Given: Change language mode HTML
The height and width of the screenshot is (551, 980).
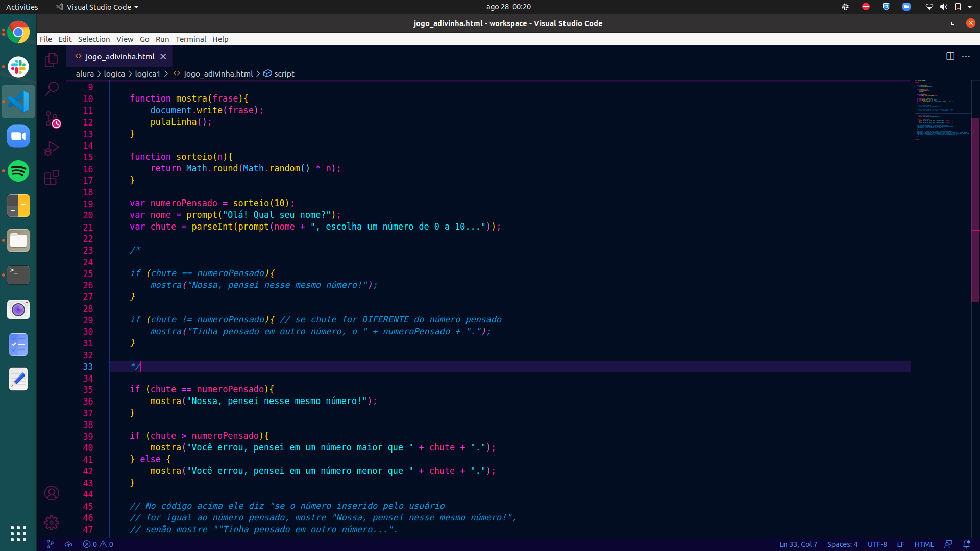Looking at the screenshot, I should tap(924, 544).
